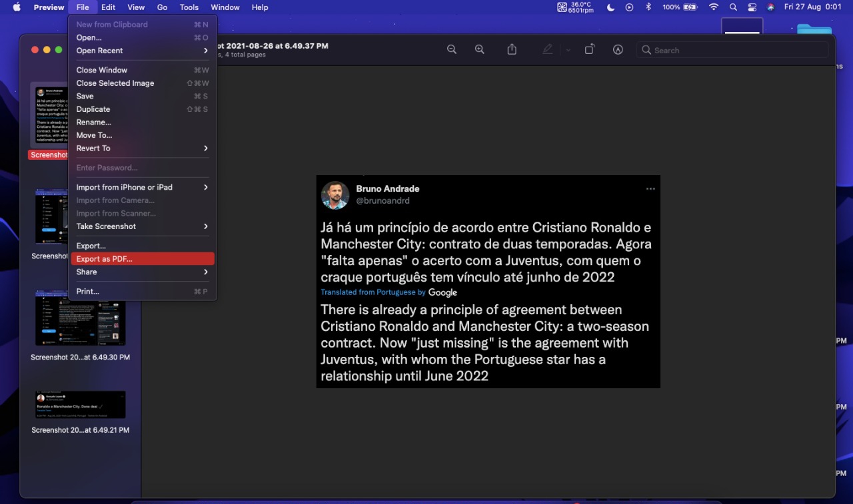Open the View menu
This screenshot has width=853, height=504.
tap(136, 7)
